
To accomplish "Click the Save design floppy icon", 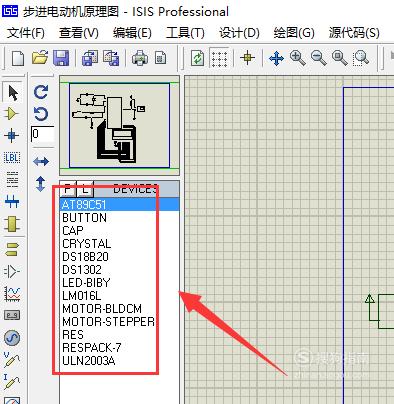I will pyautogui.click(x=61, y=58).
